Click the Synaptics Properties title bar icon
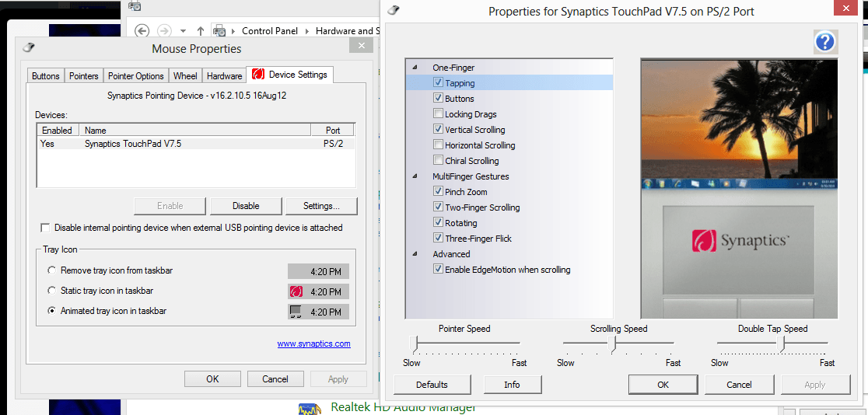This screenshot has height=415, width=868. pos(393,11)
